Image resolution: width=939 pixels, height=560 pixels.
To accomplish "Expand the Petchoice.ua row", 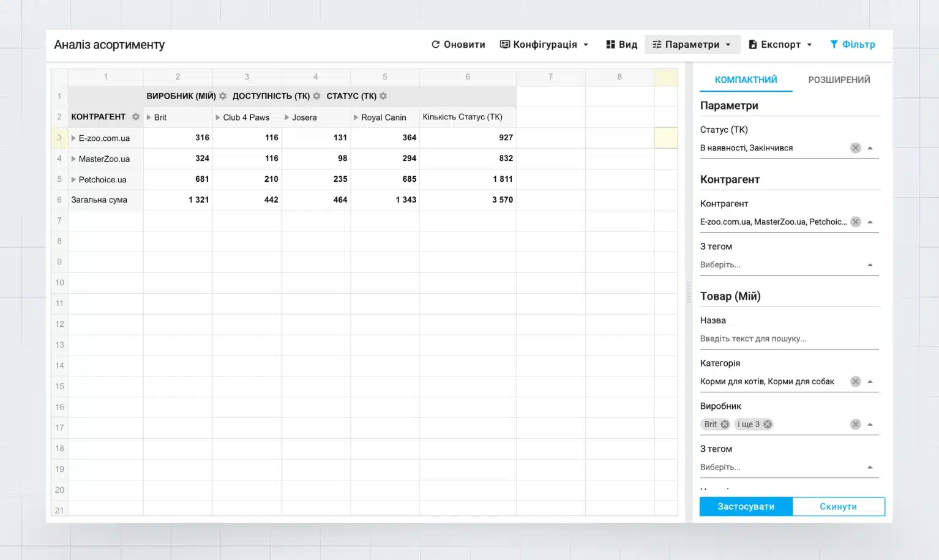I will 73,180.
